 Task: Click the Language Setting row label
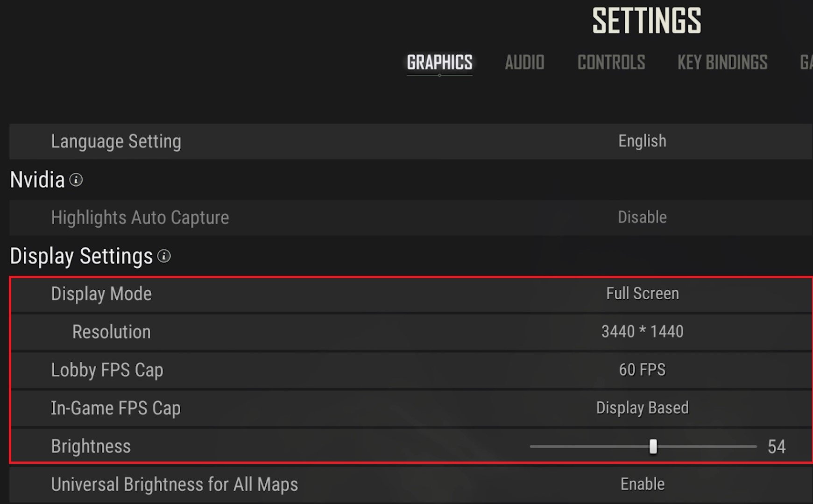[x=116, y=141]
